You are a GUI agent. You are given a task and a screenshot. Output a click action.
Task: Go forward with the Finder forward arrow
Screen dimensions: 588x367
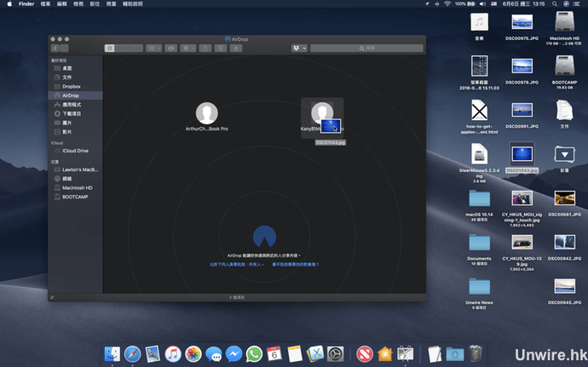pyautogui.click(x=64, y=48)
